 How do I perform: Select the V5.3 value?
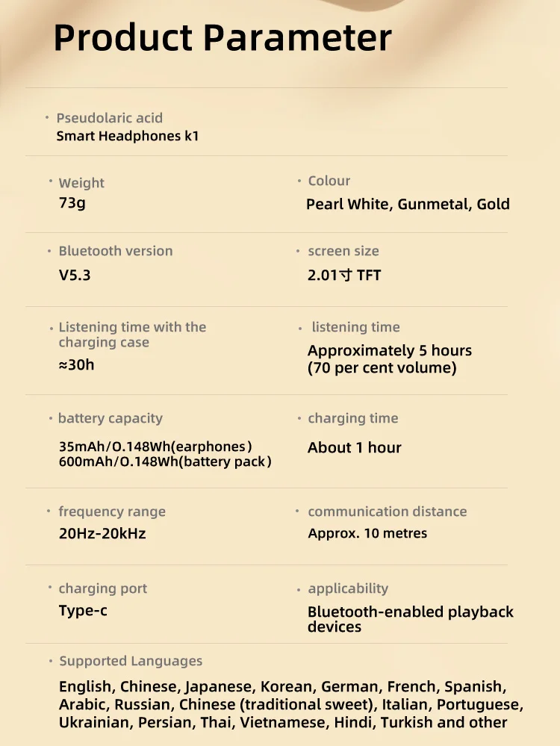point(75,275)
